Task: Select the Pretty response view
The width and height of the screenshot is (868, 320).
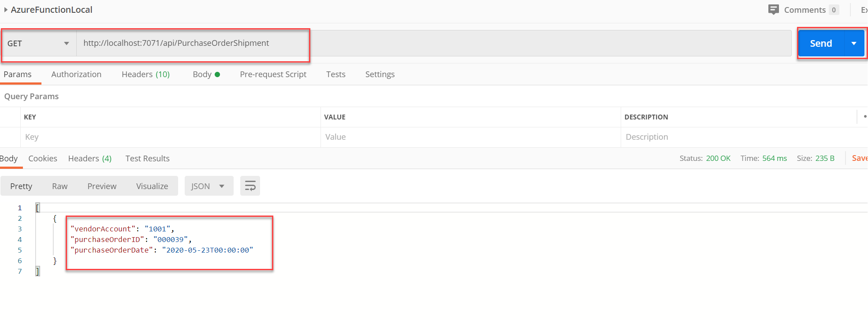Action: (x=21, y=186)
